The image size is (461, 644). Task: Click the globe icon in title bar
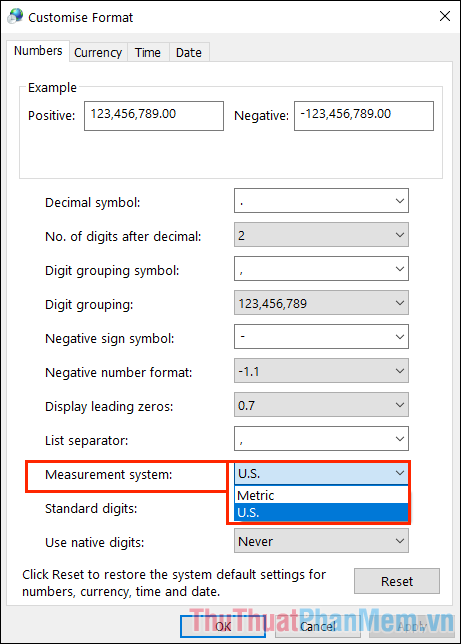[x=15, y=16]
